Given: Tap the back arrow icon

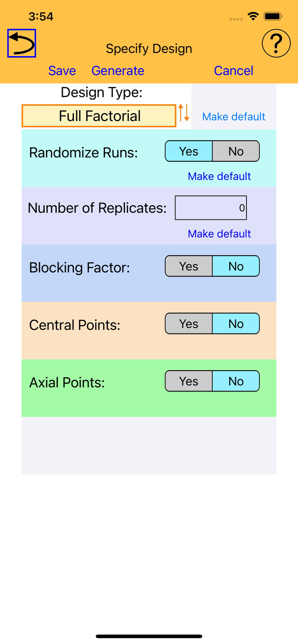Looking at the screenshot, I should coord(21,43).
